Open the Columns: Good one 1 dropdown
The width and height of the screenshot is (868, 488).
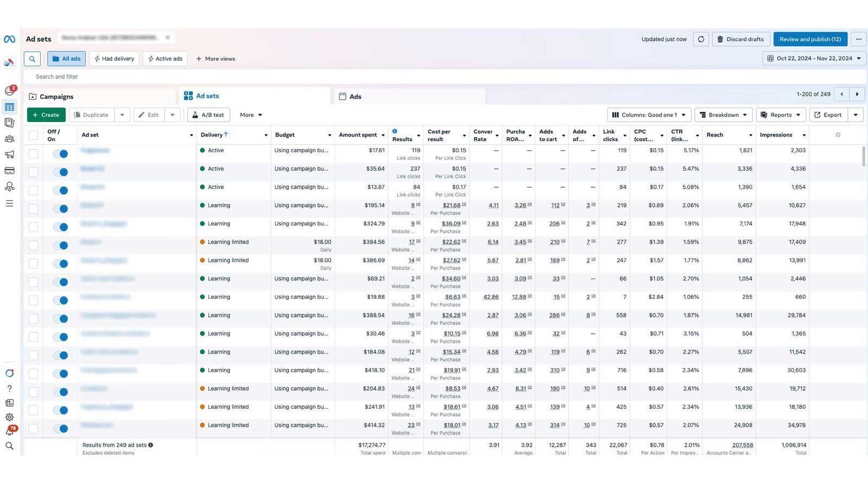tap(649, 115)
